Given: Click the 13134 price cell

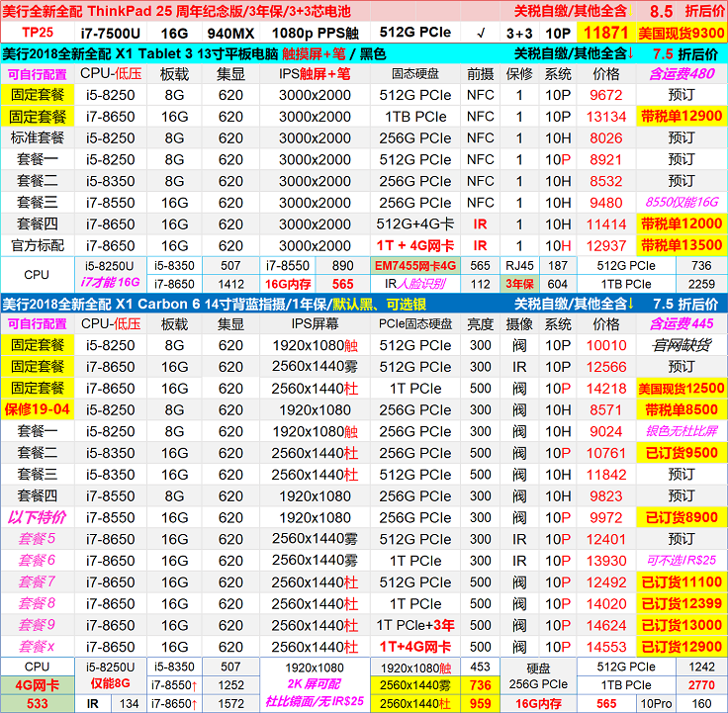Looking at the screenshot, I should pos(606,117).
